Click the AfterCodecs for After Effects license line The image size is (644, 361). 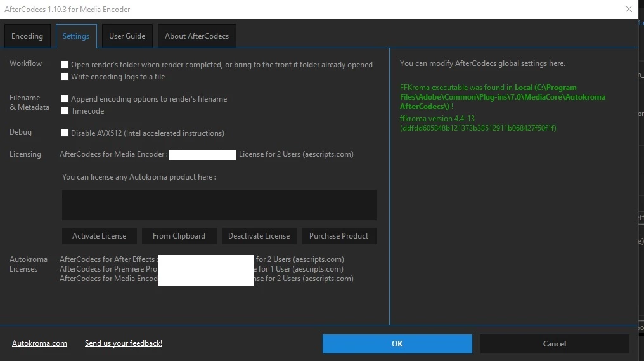pyautogui.click(x=202, y=259)
